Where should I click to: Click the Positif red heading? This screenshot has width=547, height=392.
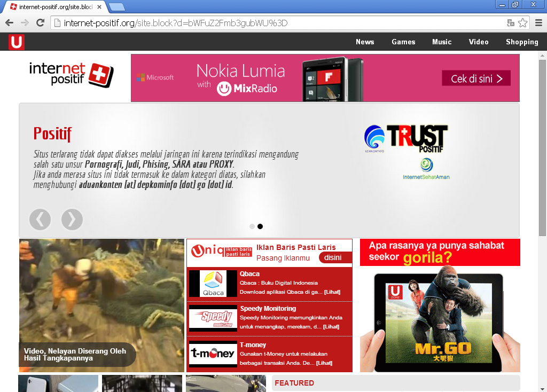click(53, 134)
